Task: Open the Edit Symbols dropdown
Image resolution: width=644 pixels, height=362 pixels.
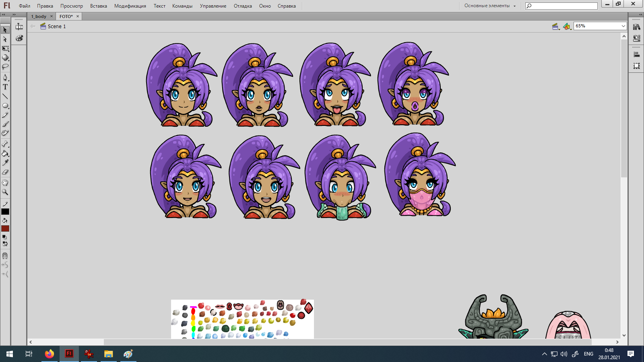Action: [567, 27]
